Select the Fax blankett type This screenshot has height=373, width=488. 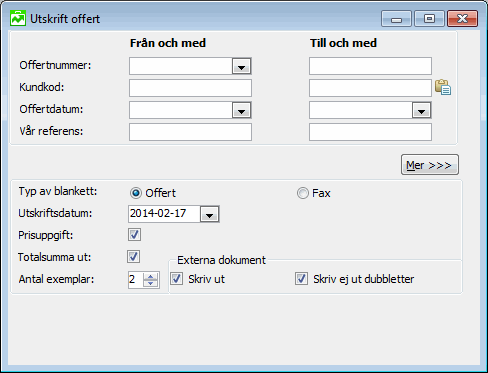(x=303, y=193)
